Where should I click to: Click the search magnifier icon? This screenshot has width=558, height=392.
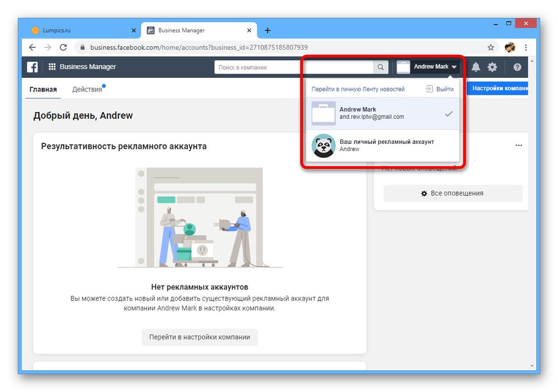pyautogui.click(x=381, y=67)
